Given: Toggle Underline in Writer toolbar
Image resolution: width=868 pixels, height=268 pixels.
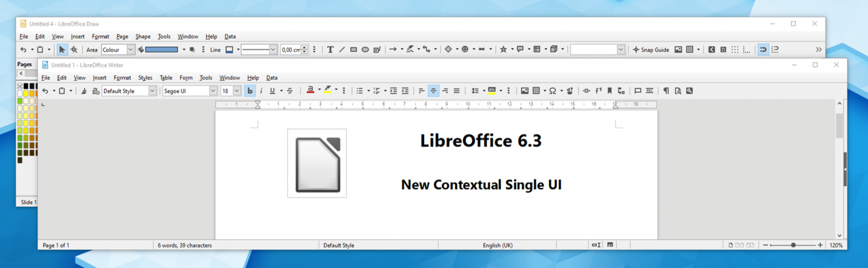Looking at the screenshot, I should [272, 91].
